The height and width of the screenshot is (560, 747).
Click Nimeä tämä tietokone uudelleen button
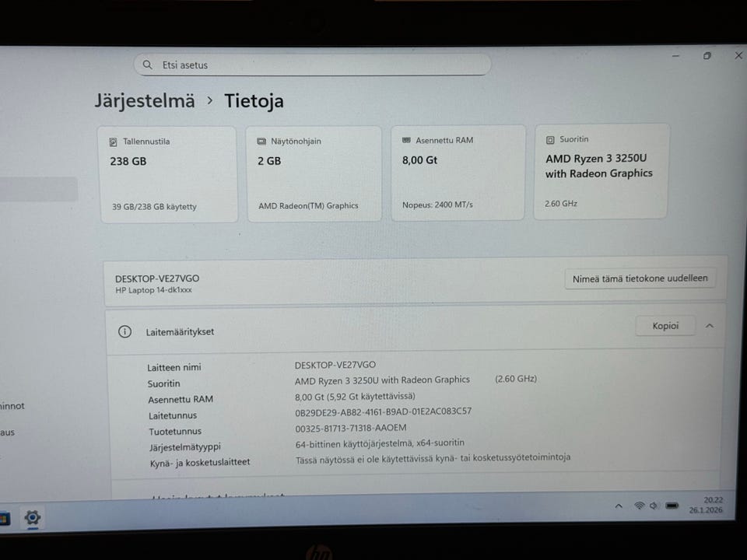[x=640, y=278]
